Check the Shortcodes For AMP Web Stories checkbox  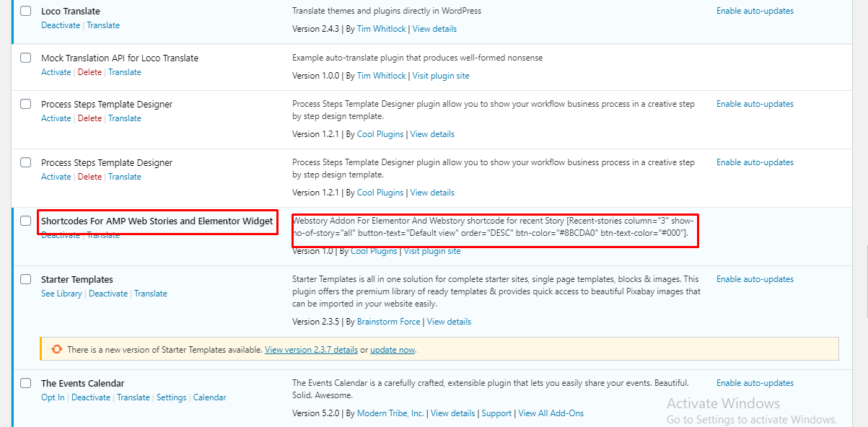(x=26, y=221)
